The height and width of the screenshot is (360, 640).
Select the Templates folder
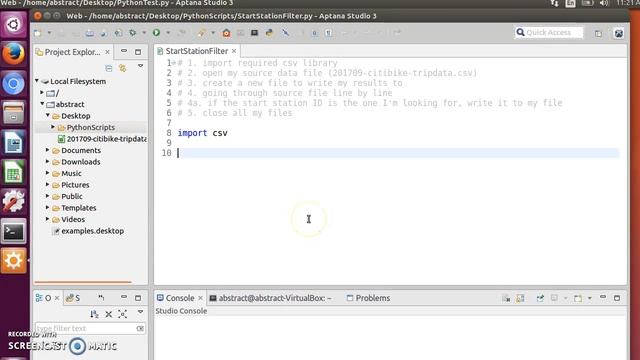[x=74, y=208]
